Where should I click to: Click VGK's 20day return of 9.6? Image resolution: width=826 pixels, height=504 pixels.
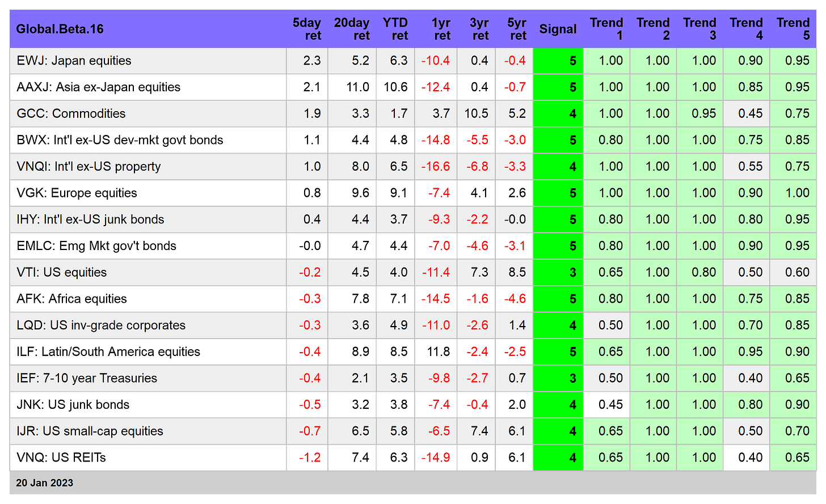click(361, 193)
